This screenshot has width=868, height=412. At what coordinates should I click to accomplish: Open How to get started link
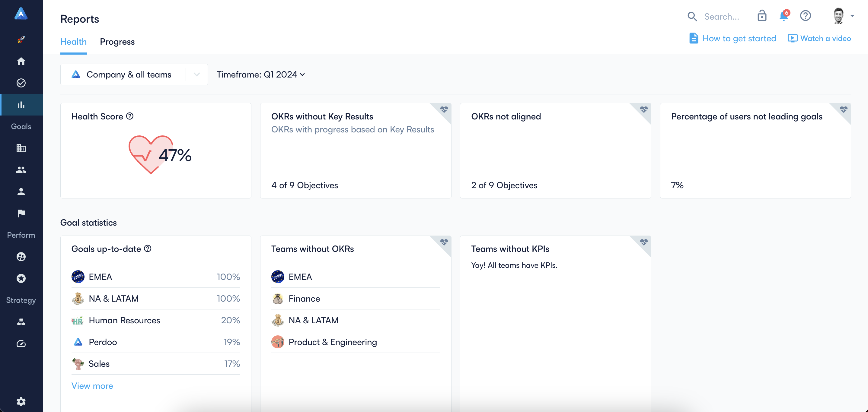tap(732, 38)
